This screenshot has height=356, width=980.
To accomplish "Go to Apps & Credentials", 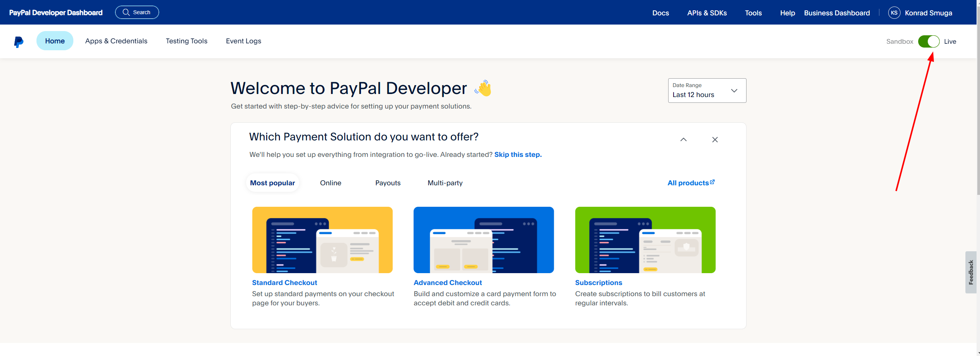I will click(x=116, y=41).
